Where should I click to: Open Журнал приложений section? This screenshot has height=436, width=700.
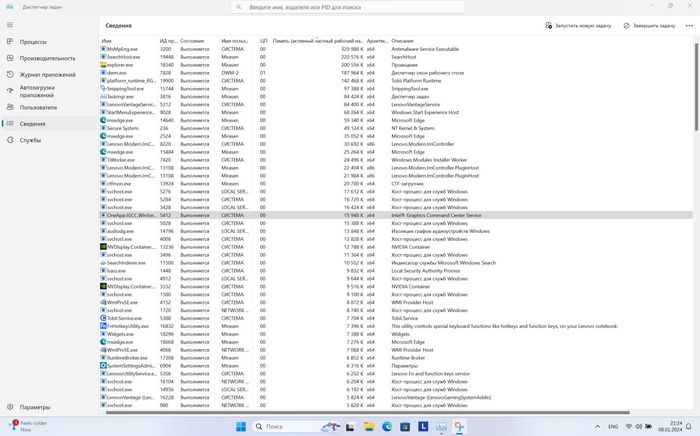click(49, 75)
